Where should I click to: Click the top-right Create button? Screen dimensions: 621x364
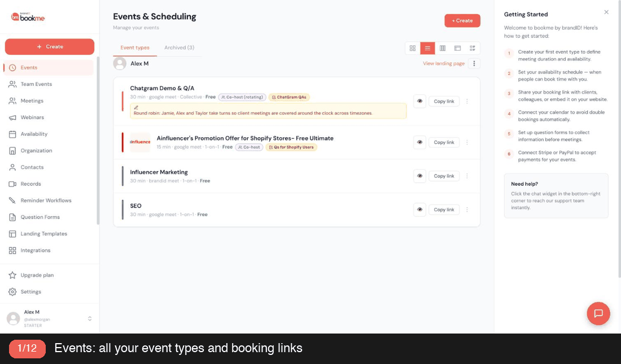(462, 20)
